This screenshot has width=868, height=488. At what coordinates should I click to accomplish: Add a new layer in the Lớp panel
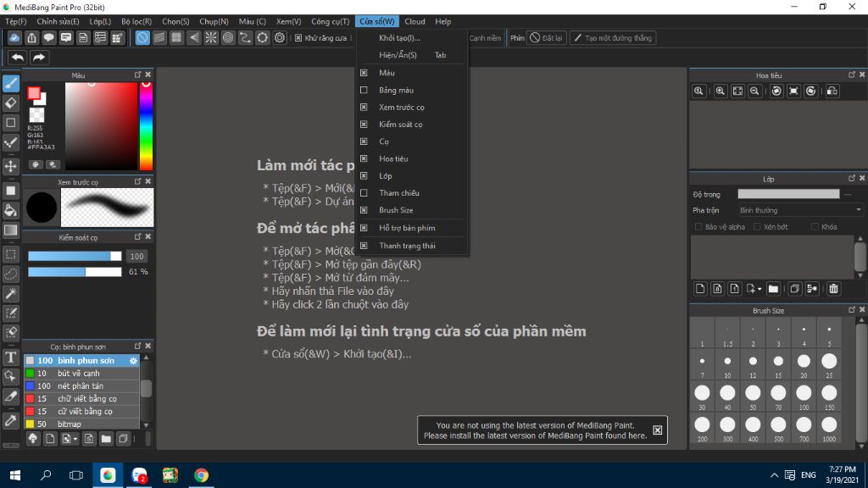(x=700, y=289)
